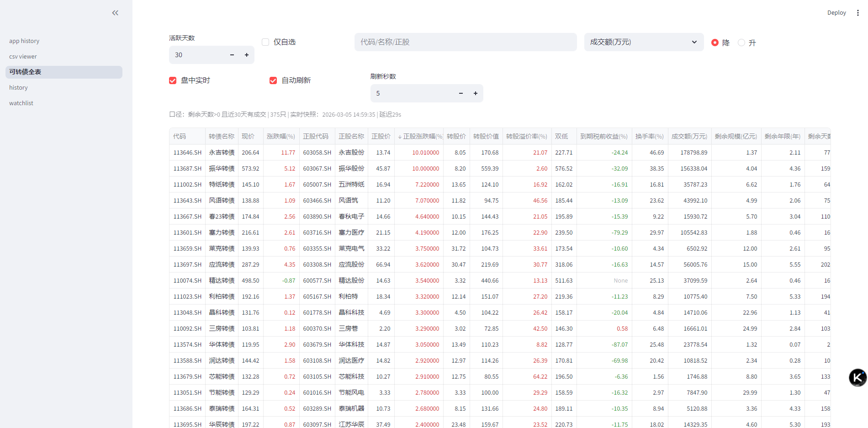The height and width of the screenshot is (428, 868).
Task: Open the 成交额(万元) sort dropdown
Action: click(x=643, y=42)
